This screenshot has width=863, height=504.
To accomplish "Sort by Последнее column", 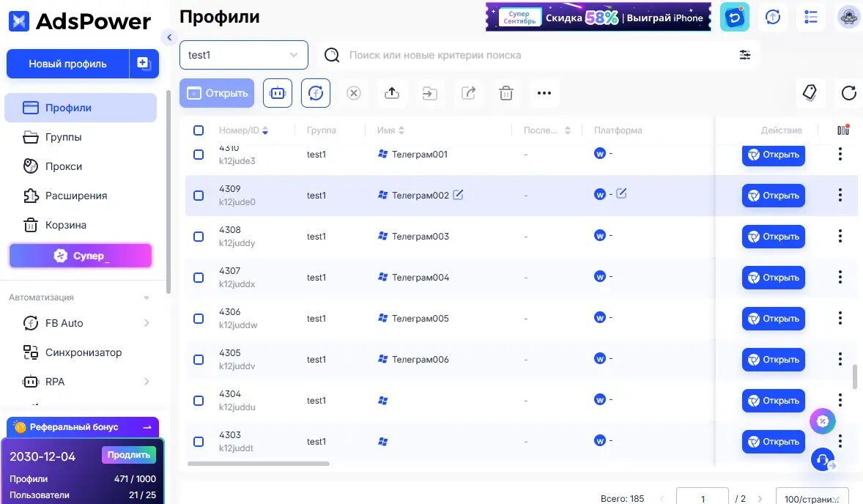I will 568,130.
